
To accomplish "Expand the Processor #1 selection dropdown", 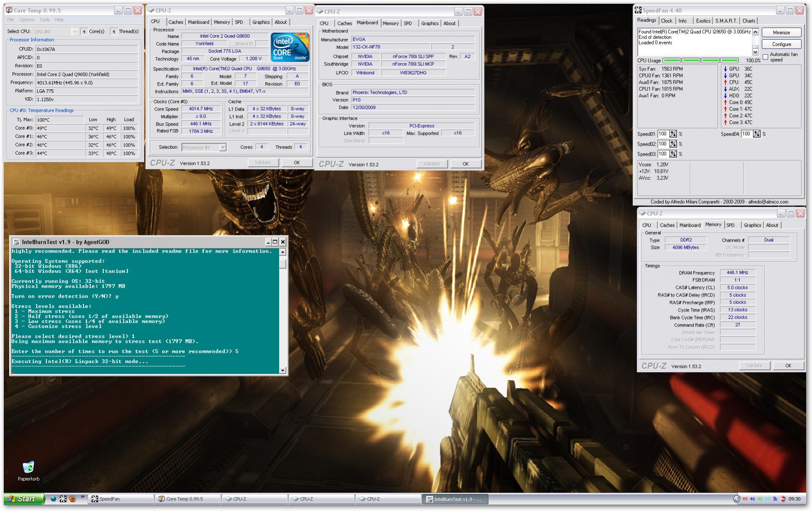I will coord(222,147).
